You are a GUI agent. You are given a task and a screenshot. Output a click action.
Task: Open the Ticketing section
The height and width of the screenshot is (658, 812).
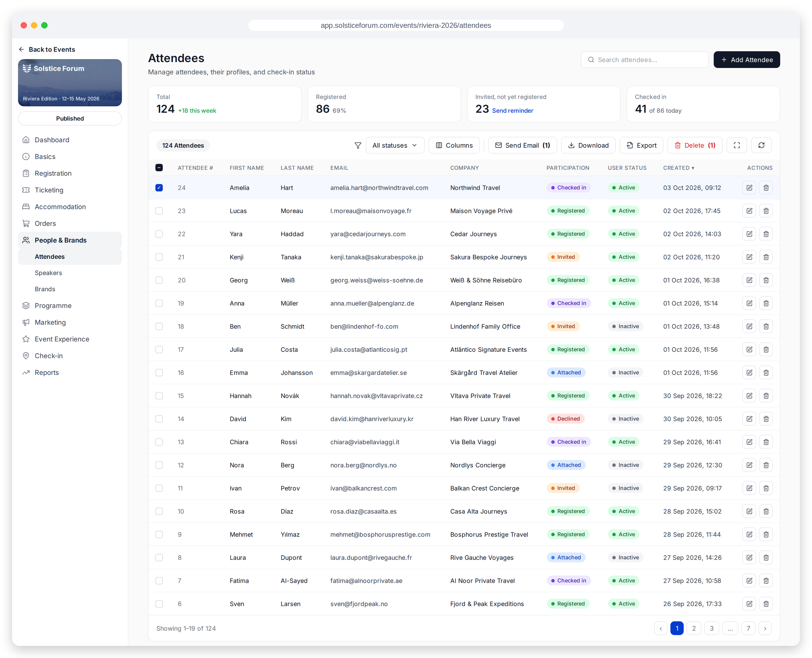(x=70, y=190)
